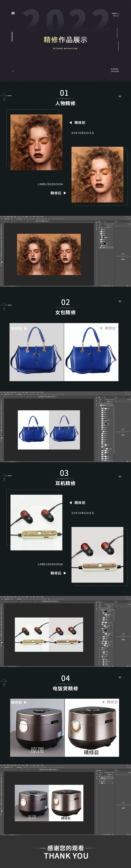This screenshot has width=131, height=868.
Task: Click the 精修前 label in earphone section
Action: click(x=80, y=503)
